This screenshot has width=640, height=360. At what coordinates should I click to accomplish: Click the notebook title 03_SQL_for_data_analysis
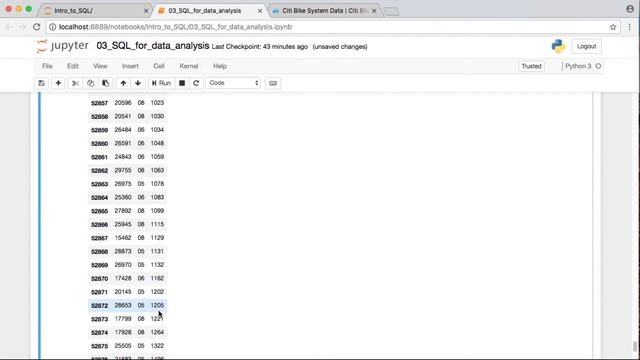pyautogui.click(x=153, y=46)
